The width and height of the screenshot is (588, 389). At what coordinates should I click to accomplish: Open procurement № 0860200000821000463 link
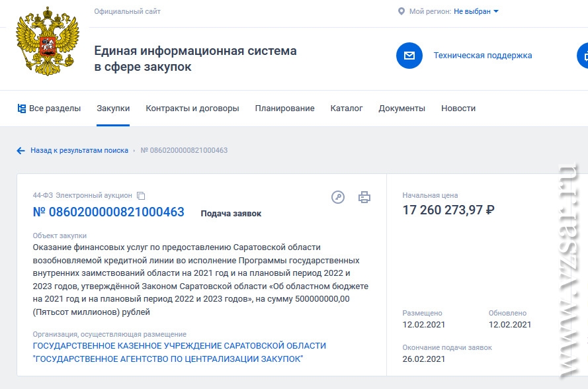[x=108, y=212]
